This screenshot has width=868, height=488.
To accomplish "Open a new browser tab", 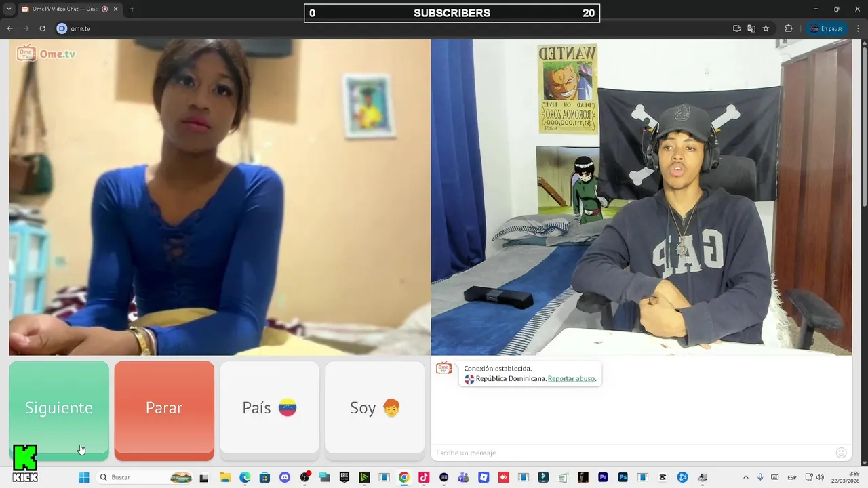I will point(132,9).
